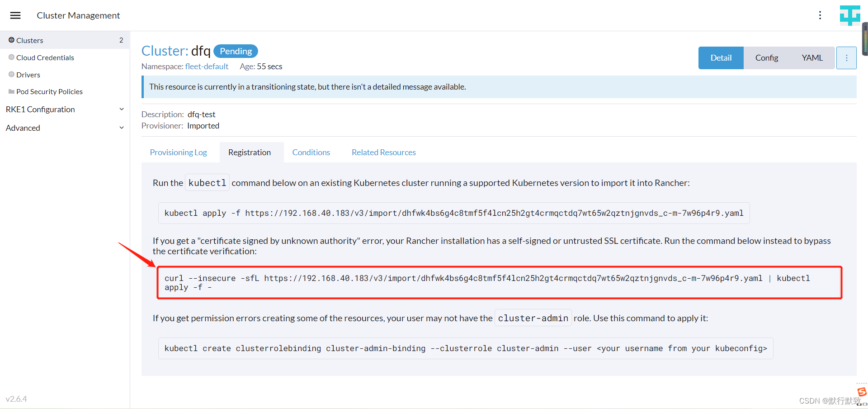Image resolution: width=868 pixels, height=409 pixels.
Task: Click the inline kubectl code label
Action: (207, 183)
